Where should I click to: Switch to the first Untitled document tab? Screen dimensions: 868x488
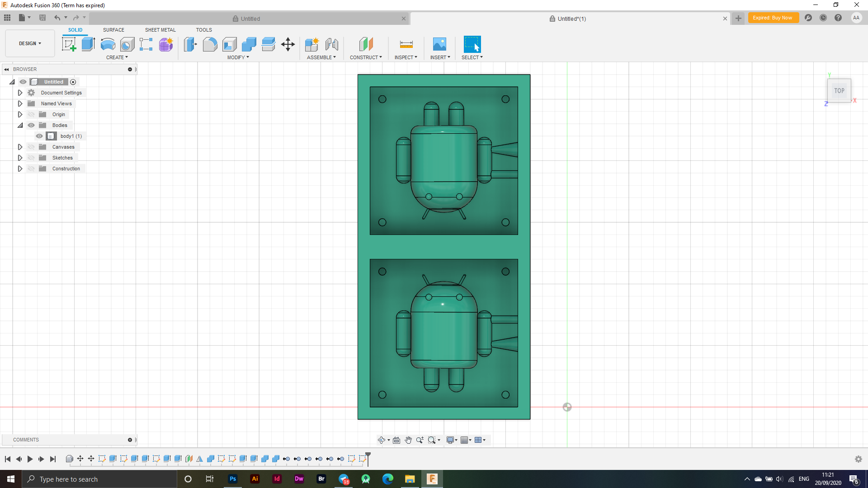pos(250,19)
